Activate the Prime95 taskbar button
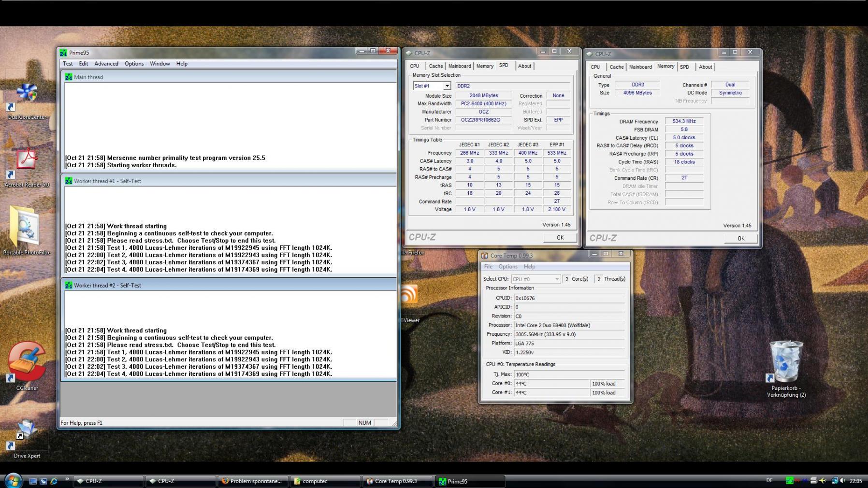Viewport: 868px width, 488px height. point(470,481)
